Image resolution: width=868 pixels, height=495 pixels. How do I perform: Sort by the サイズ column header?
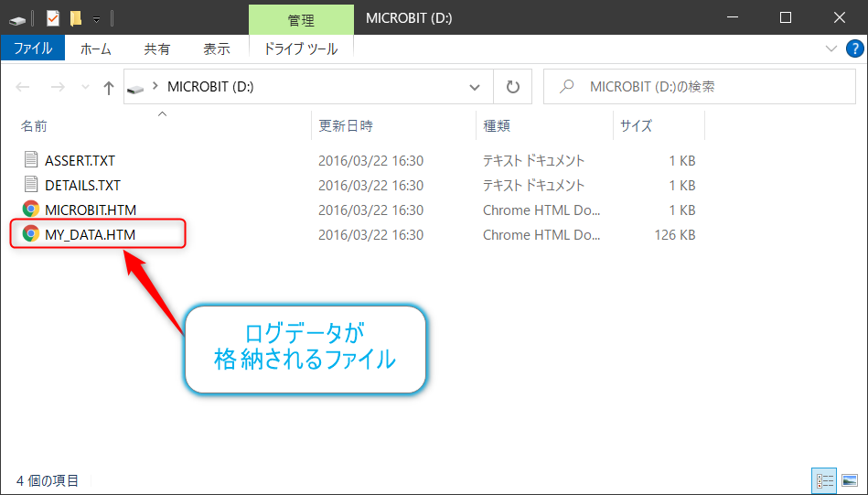[636, 126]
